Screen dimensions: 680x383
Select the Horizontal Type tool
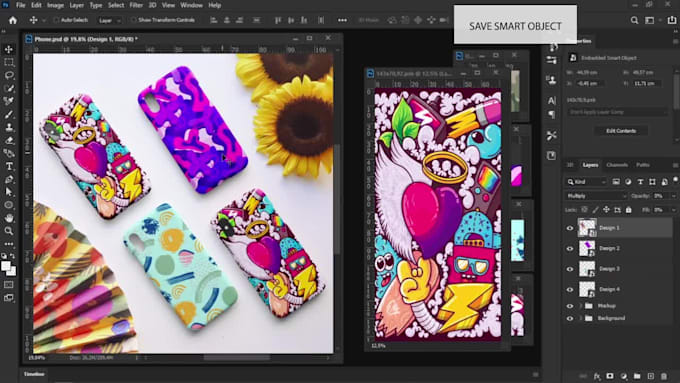tap(9, 166)
